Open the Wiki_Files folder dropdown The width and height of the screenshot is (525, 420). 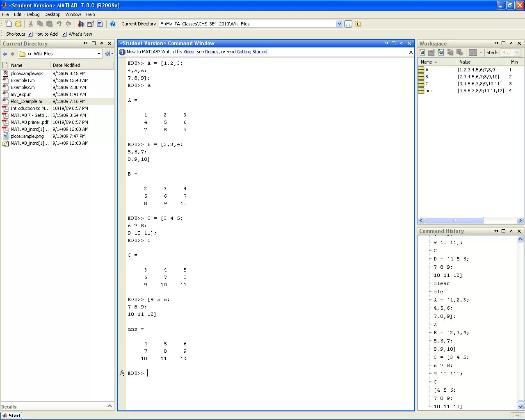99,54
